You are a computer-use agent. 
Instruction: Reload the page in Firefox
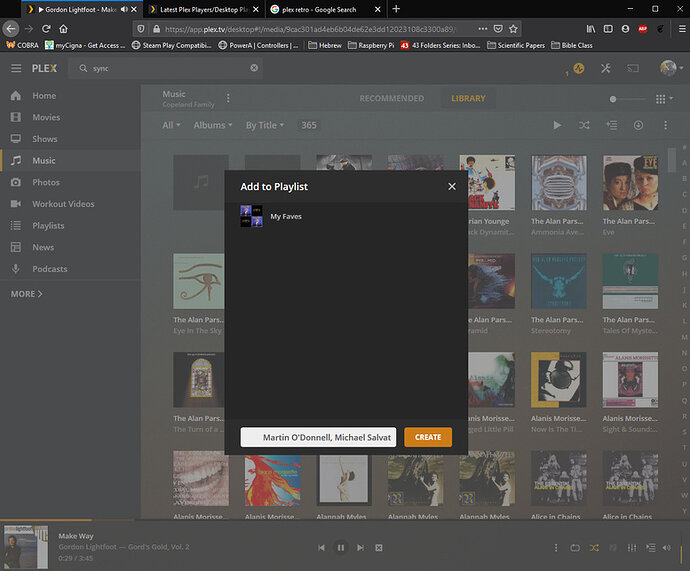click(x=46, y=29)
